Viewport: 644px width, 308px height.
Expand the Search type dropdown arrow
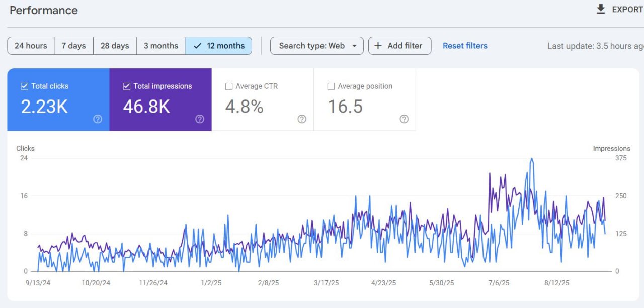coord(354,46)
